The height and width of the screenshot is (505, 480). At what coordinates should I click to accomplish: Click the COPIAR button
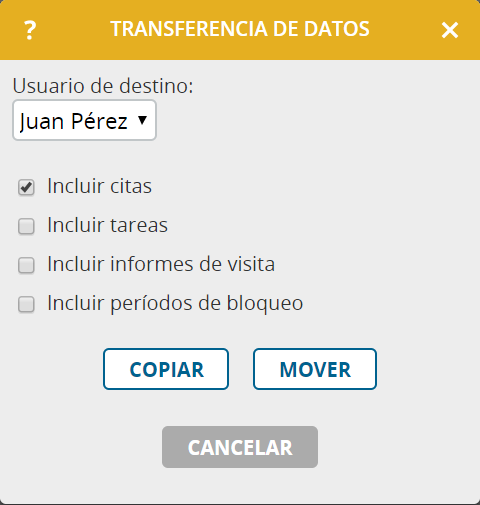point(166,369)
